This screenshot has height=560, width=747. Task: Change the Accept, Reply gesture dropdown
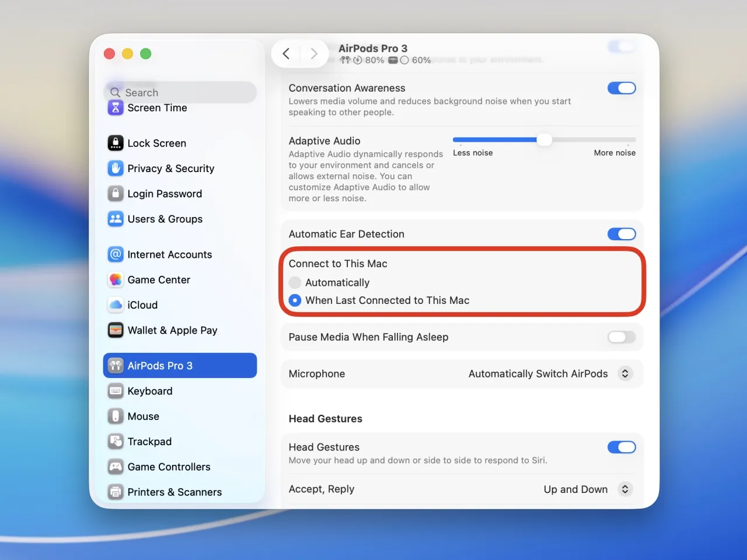click(625, 489)
